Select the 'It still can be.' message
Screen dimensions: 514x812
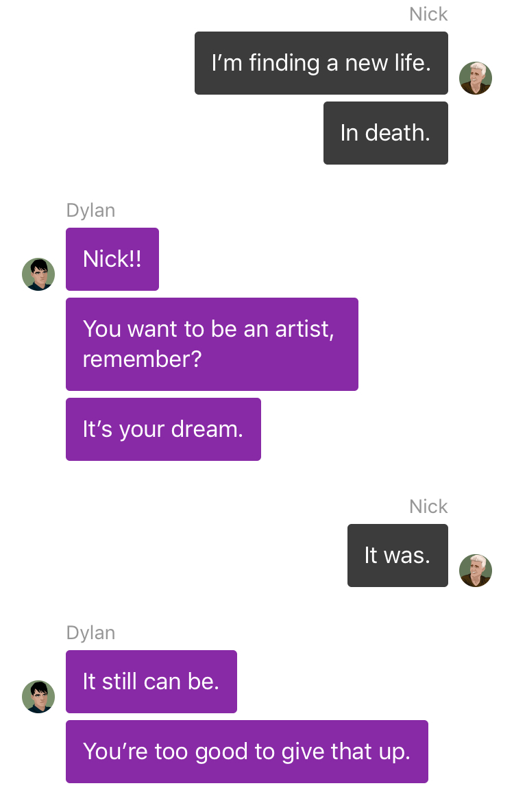[151, 682]
